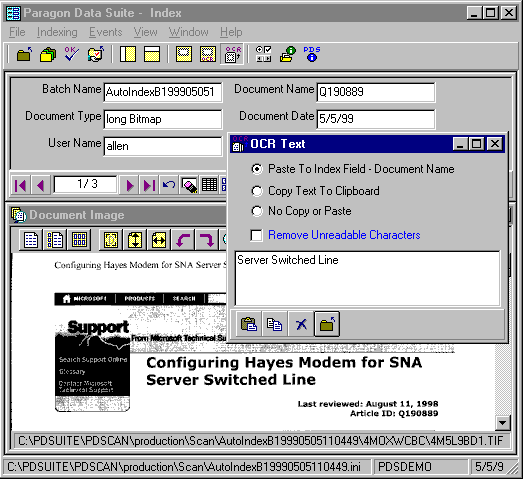This screenshot has height=479, width=523.
Task: Click the OCR text box with Server Switched Line
Action: (x=368, y=278)
